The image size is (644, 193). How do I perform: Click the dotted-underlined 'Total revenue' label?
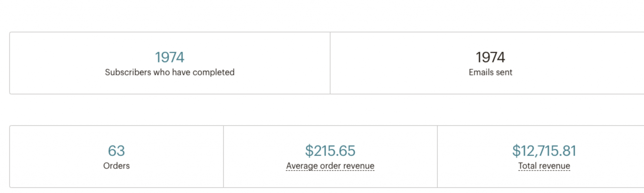click(544, 166)
